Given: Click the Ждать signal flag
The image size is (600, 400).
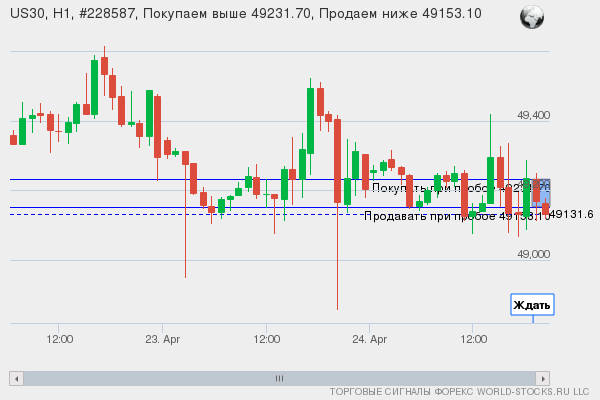Looking at the screenshot, I should (x=532, y=305).
